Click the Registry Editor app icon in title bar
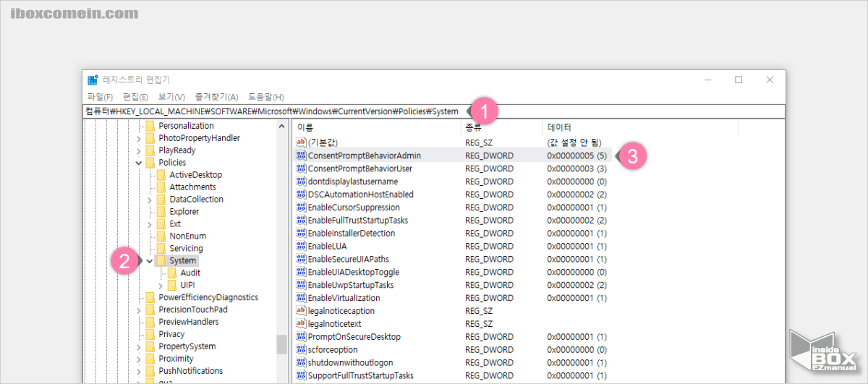Screen dimensions: 868x384 coord(93,80)
